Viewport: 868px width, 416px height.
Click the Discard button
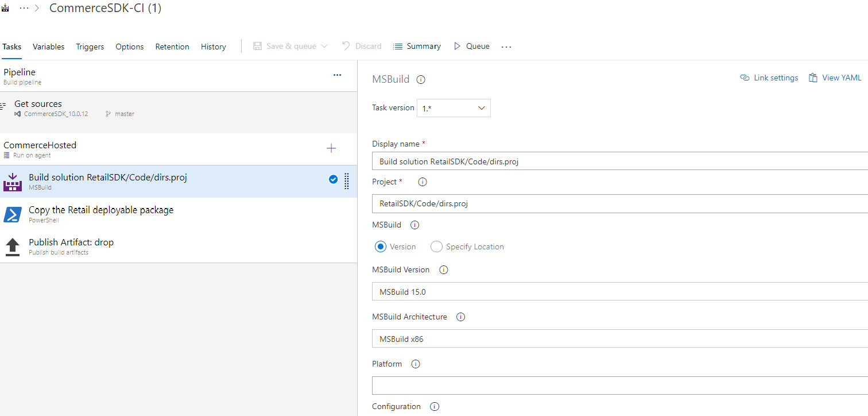point(362,46)
